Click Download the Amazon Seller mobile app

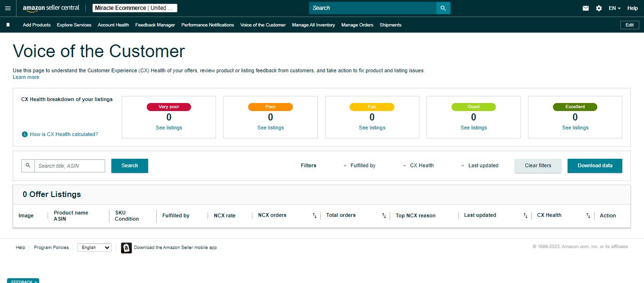coord(176,248)
